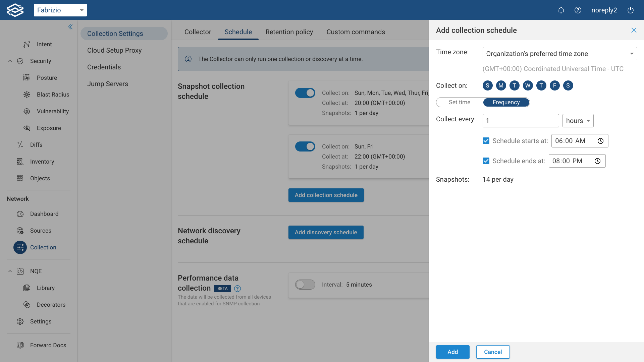This screenshot has width=644, height=362.
Task: Switch to Set time mode
Action: tap(460, 102)
